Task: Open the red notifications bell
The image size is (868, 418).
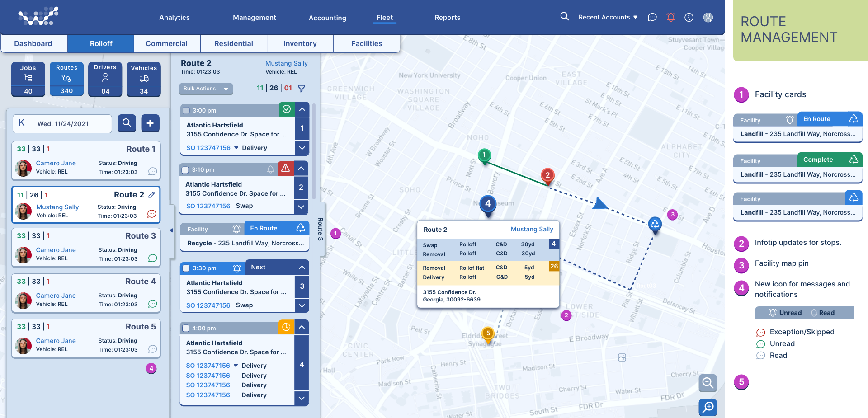Action: coord(670,17)
